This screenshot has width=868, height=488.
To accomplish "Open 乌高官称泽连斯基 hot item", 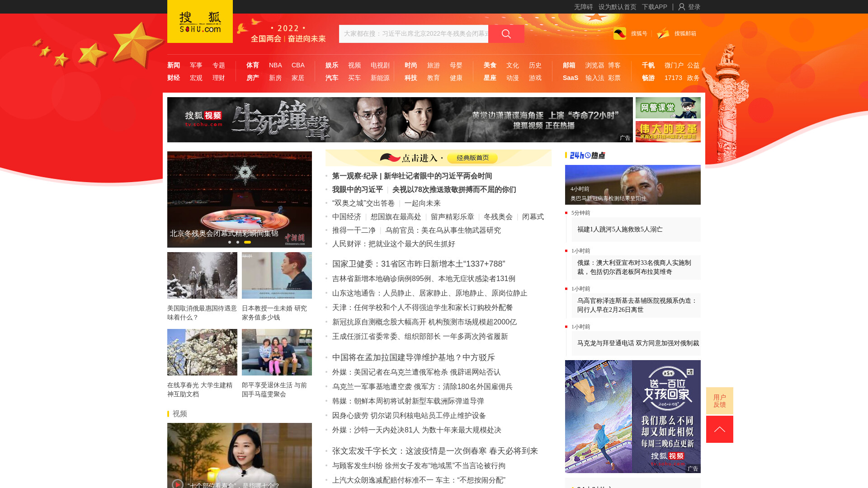I will coord(637,305).
